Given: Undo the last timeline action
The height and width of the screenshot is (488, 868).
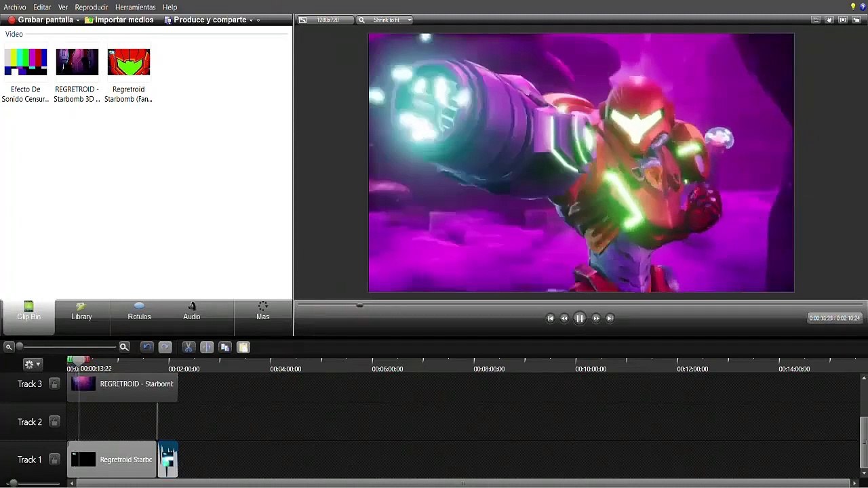Looking at the screenshot, I should coord(147,347).
